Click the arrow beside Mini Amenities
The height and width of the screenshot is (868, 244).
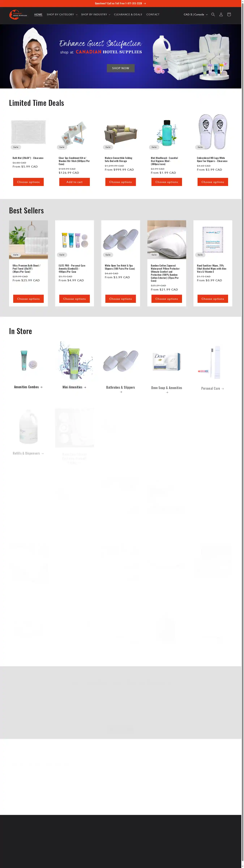(85, 387)
